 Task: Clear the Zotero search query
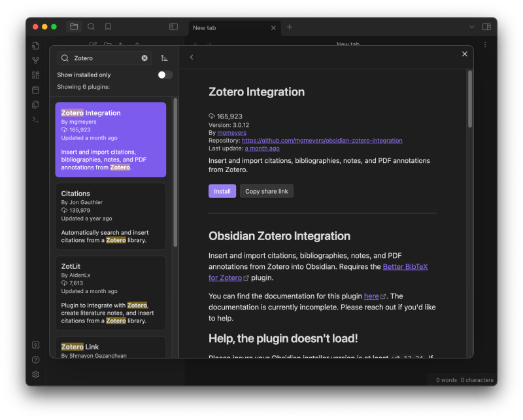(x=144, y=58)
